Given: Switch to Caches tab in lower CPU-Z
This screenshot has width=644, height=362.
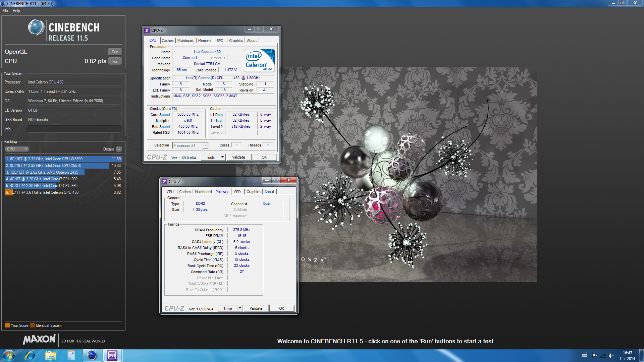Looking at the screenshot, I should [x=185, y=192].
